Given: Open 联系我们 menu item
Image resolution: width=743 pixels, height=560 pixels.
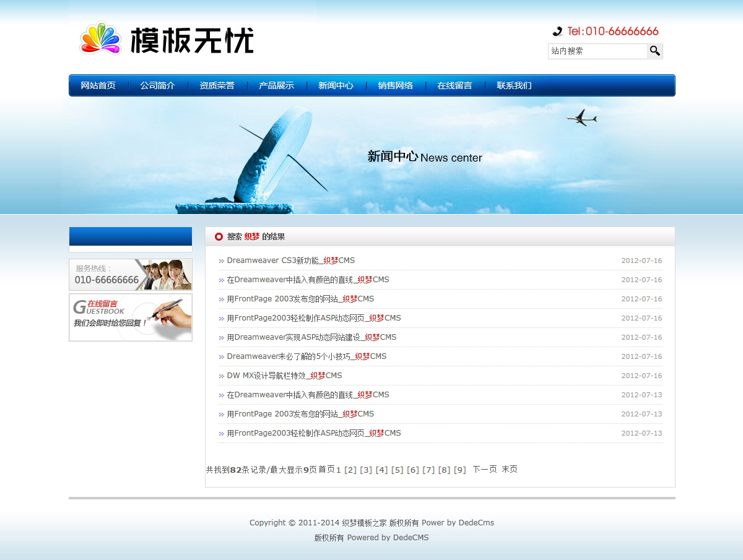Looking at the screenshot, I should tap(514, 86).
